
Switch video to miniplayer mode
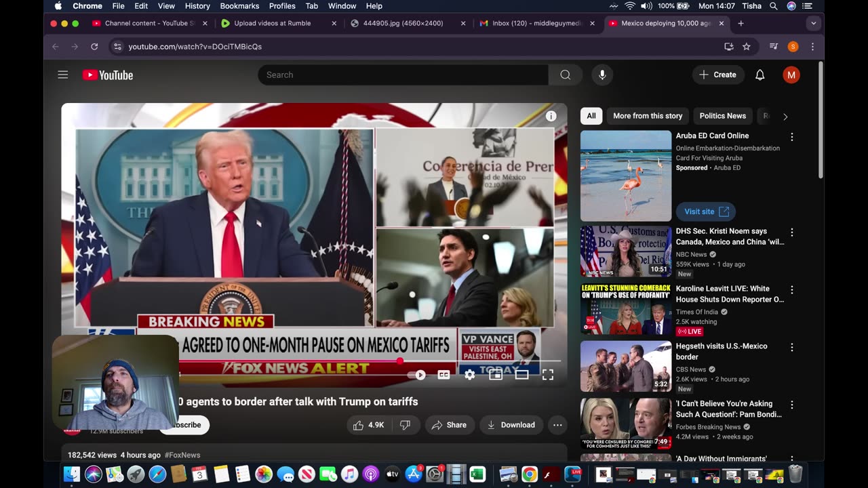(496, 375)
